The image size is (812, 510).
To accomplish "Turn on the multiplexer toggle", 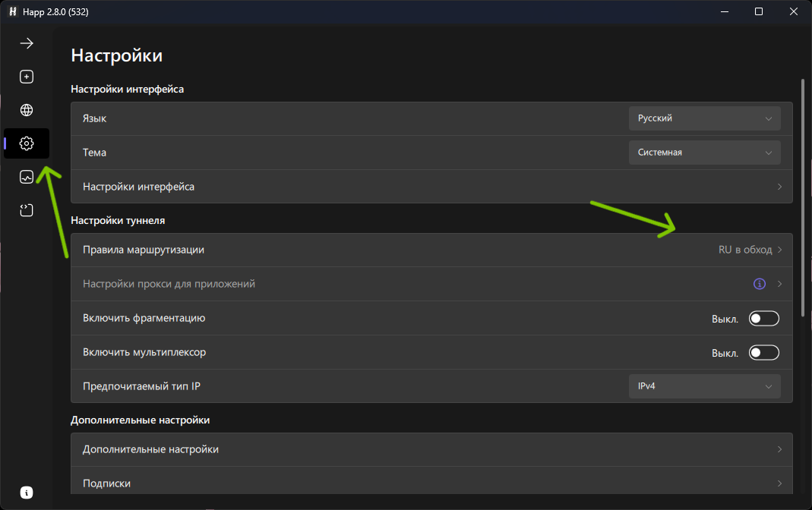I will 763,353.
